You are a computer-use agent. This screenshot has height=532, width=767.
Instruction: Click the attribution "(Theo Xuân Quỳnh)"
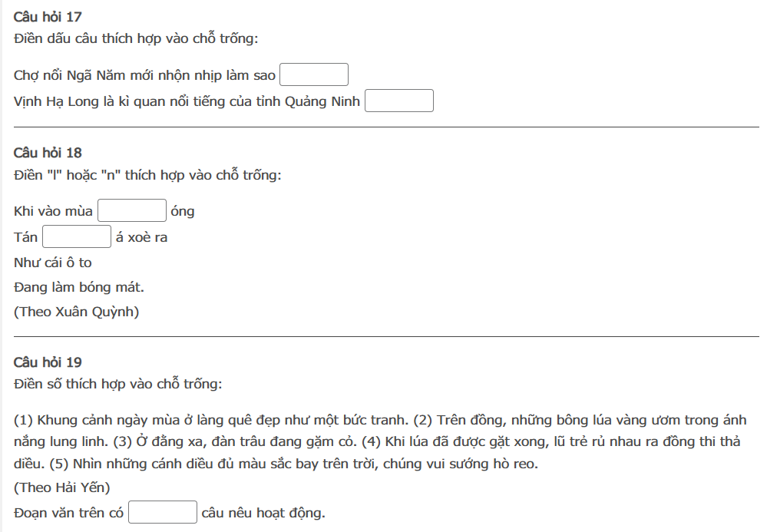(77, 312)
